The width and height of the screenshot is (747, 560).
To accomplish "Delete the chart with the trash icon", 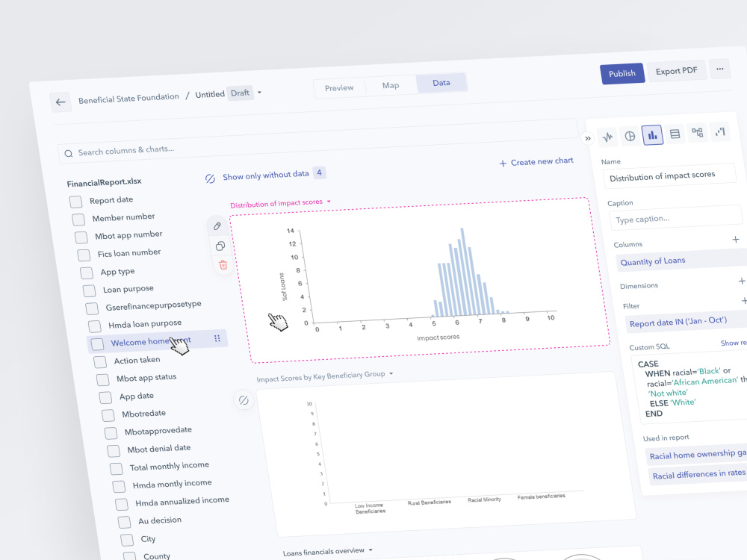I will click(223, 265).
